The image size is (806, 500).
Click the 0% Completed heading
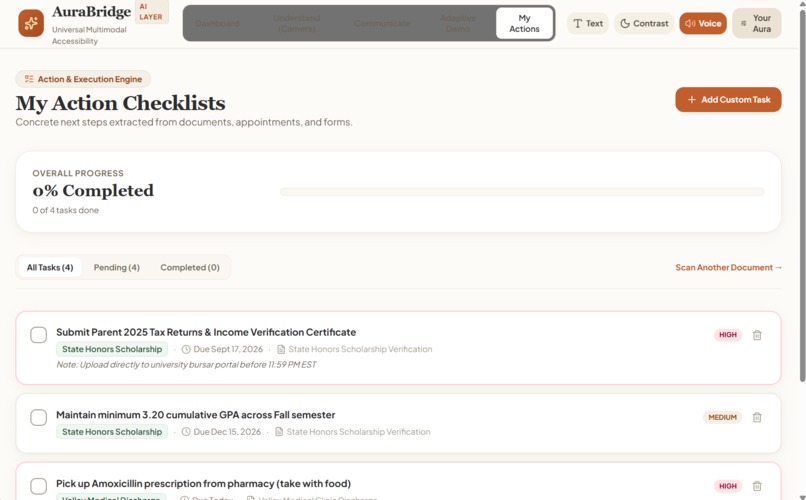(x=93, y=191)
